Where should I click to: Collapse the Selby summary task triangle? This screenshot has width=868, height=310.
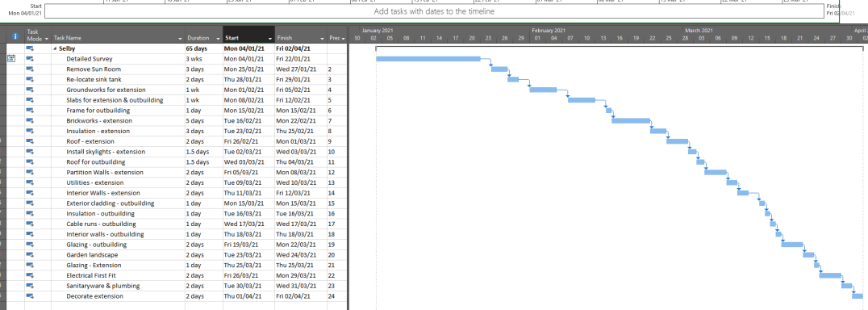pyautogui.click(x=55, y=48)
